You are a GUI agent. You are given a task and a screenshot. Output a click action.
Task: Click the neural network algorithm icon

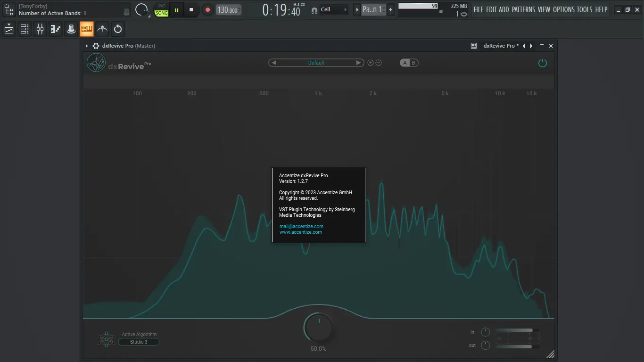coord(107,338)
